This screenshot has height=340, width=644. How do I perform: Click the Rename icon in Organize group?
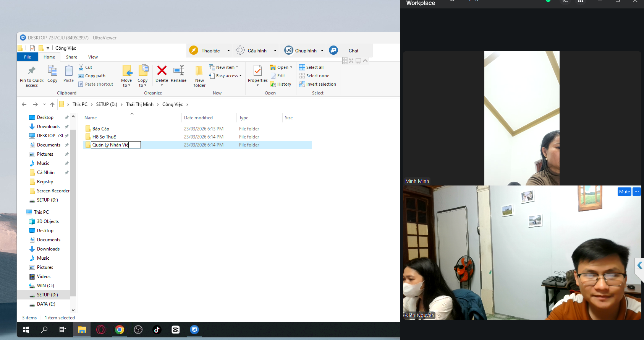pos(178,71)
